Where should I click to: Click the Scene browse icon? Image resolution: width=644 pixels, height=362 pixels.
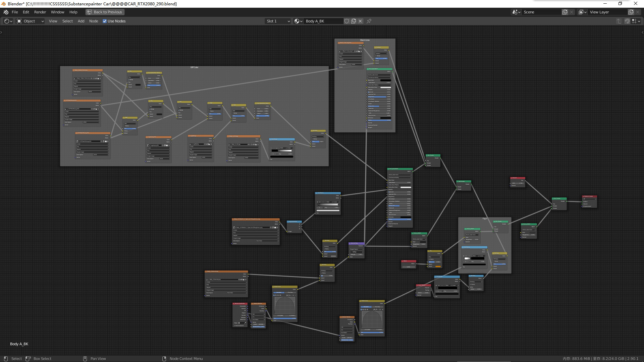(x=517, y=12)
